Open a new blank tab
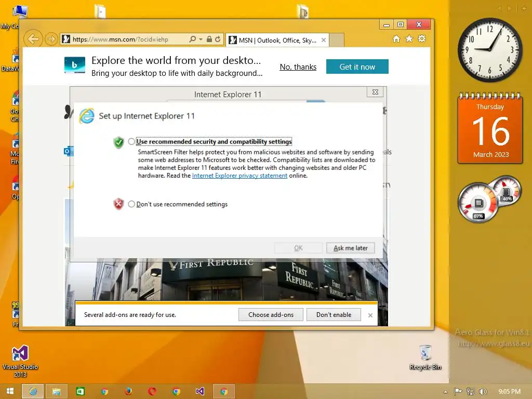This screenshot has height=399, width=532. tap(337, 40)
